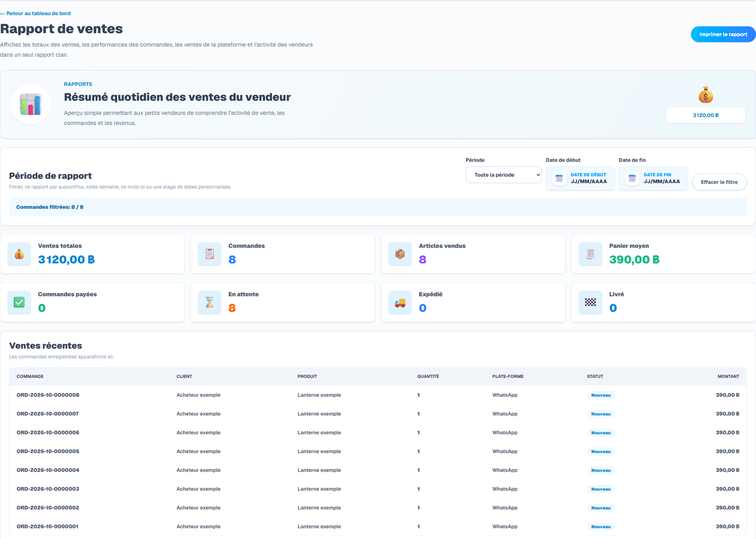Go back via Retour au tableau de bord
The height and width of the screenshot is (539, 756).
click(35, 13)
